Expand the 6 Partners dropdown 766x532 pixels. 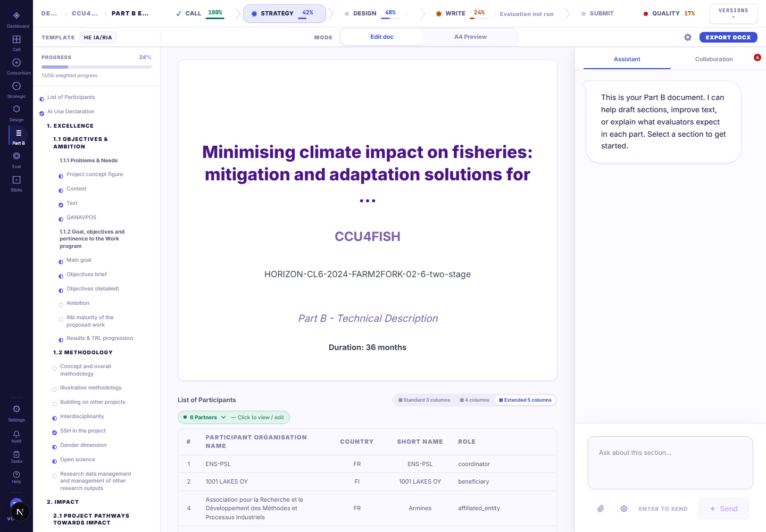point(234,418)
